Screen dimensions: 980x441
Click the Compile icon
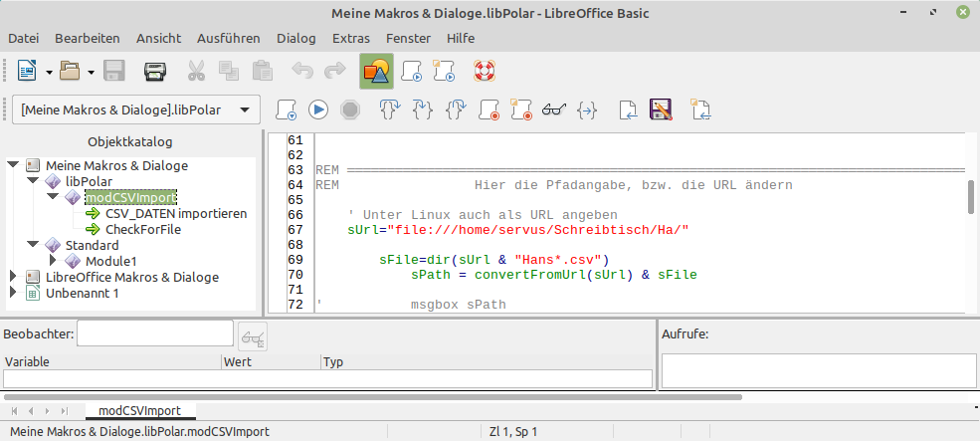286,110
